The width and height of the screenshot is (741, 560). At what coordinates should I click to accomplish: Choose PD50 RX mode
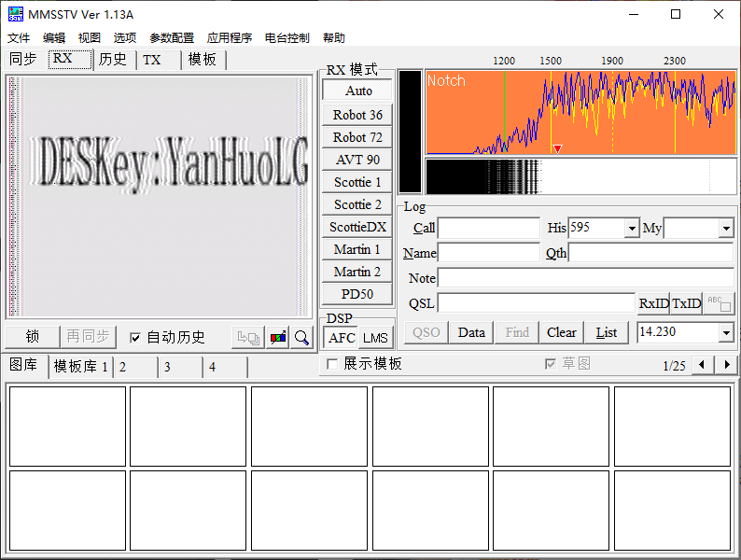(x=357, y=294)
